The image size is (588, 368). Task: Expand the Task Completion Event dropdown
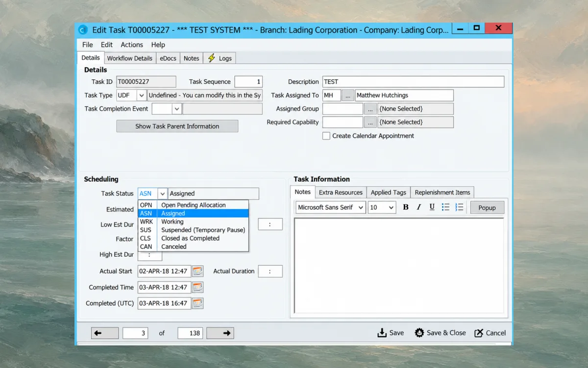(x=176, y=109)
